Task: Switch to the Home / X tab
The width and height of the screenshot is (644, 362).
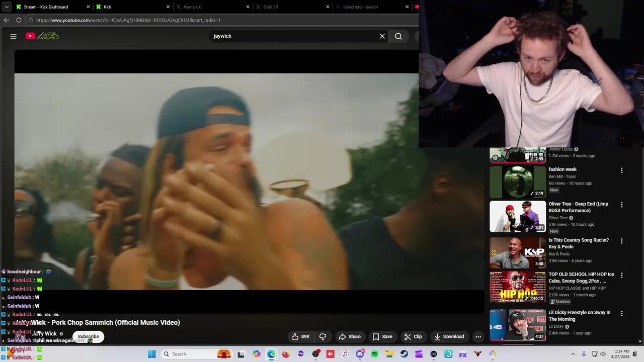Action: pos(213,7)
